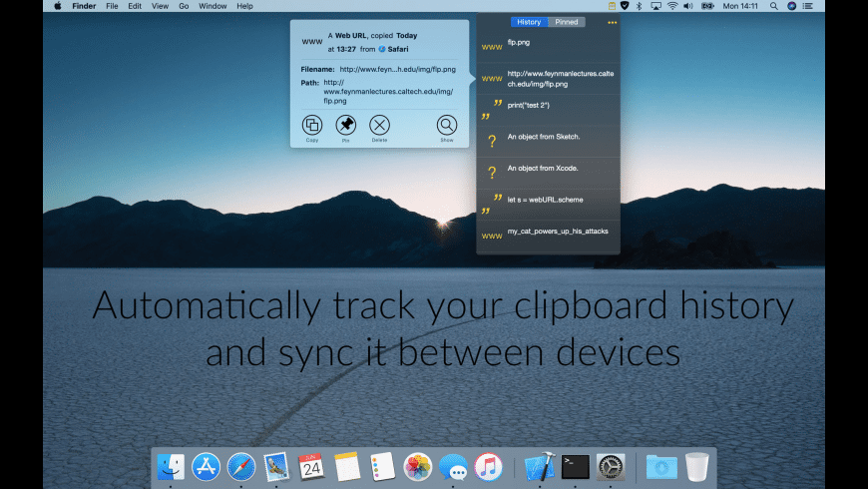
Task: Open Notification Center list icon
Action: pos(808,6)
